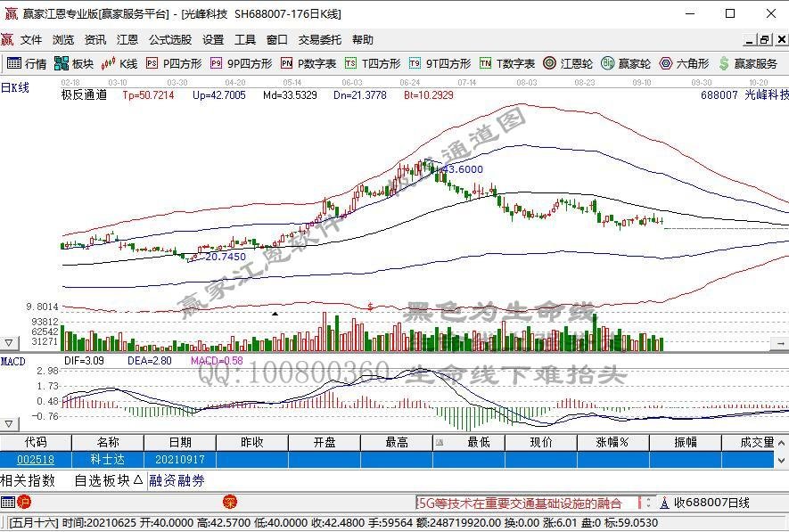The width and height of the screenshot is (789, 532).
Task: Open the P四方形 tool
Action: click(x=174, y=63)
